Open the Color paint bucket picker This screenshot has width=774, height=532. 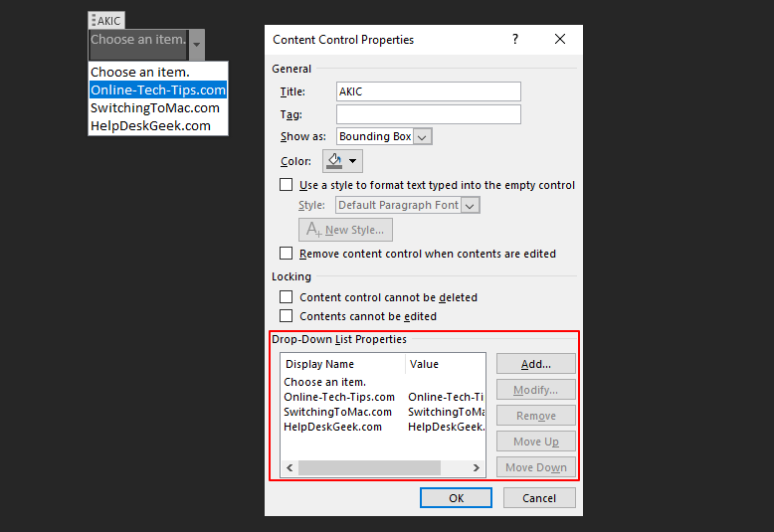pyautogui.click(x=342, y=161)
